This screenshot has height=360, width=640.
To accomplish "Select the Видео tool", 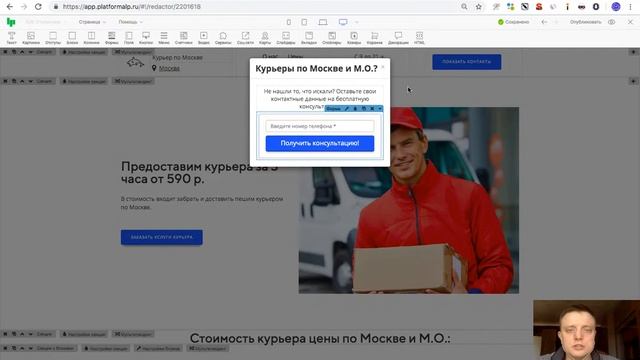I will coord(204,38).
